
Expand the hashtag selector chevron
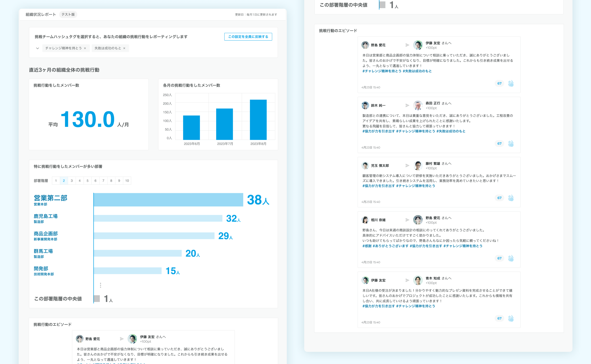[37, 48]
